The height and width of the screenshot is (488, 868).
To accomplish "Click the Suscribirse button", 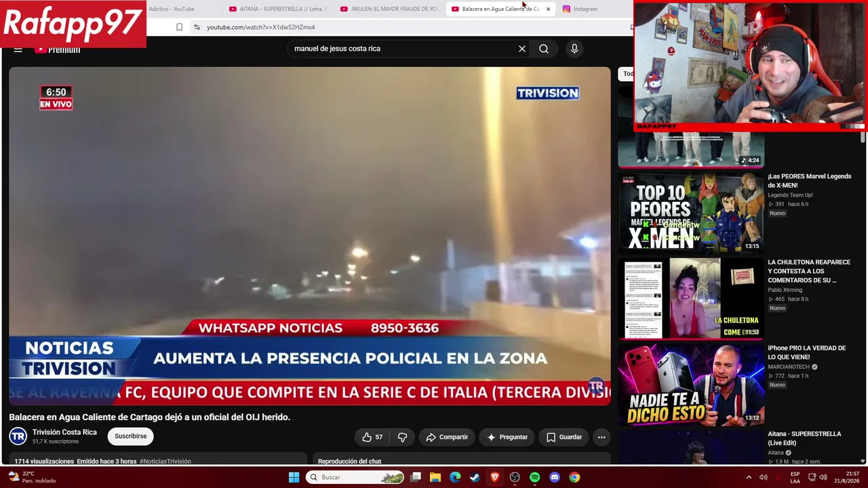I will click(131, 436).
